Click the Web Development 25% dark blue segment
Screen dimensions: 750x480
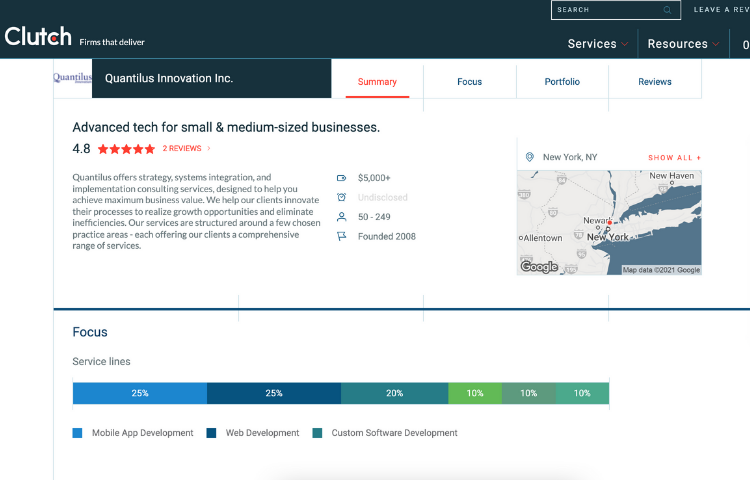274,393
